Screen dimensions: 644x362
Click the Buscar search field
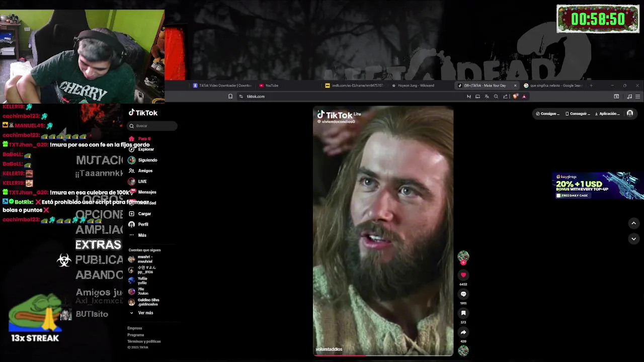click(x=152, y=126)
